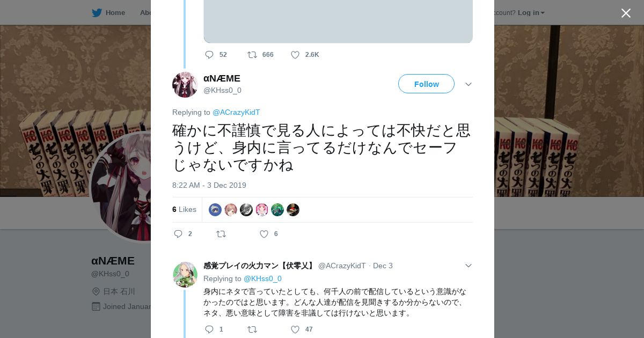Open the @KHss0_0 reply-to link
Viewport: 644px width, 338px height.
point(262,278)
